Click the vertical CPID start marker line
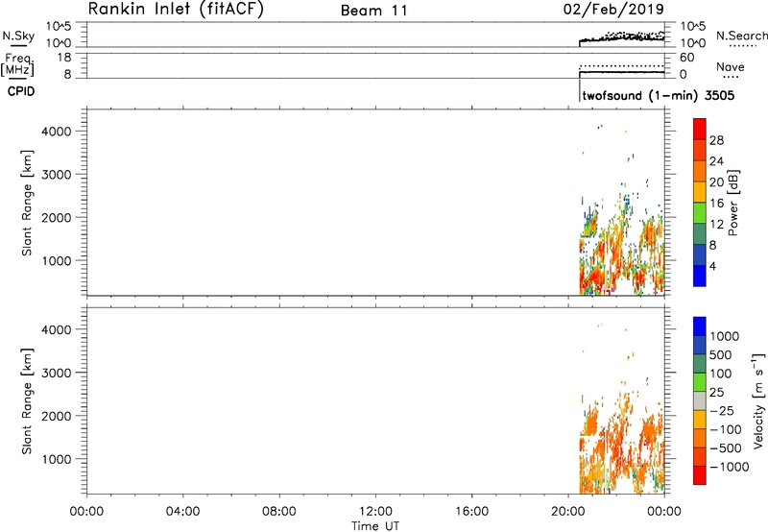The height and width of the screenshot is (532, 768). [x=580, y=90]
